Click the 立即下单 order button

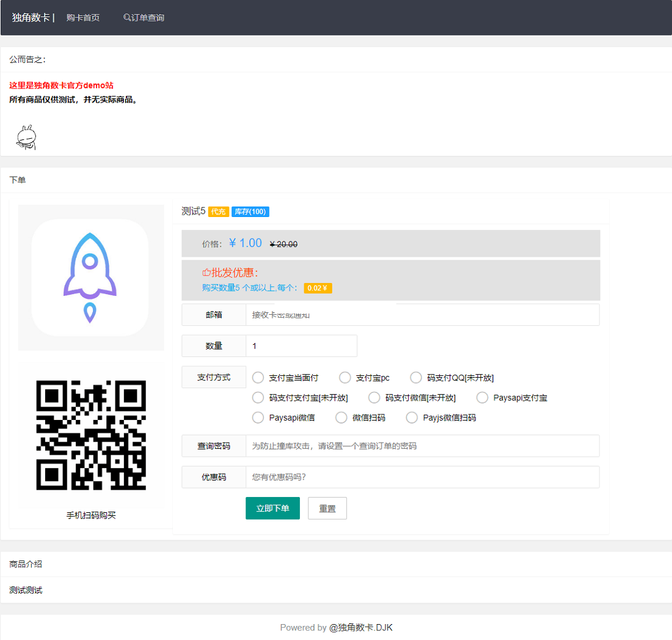(272, 508)
